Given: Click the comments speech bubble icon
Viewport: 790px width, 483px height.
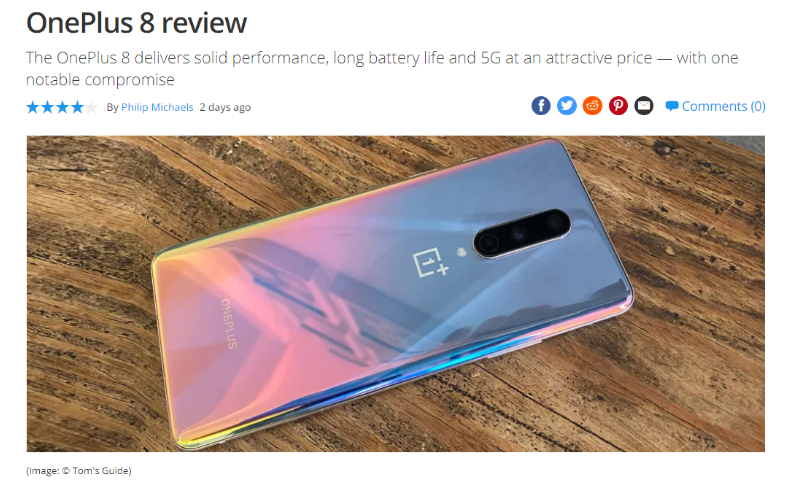Looking at the screenshot, I should point(672,106).
